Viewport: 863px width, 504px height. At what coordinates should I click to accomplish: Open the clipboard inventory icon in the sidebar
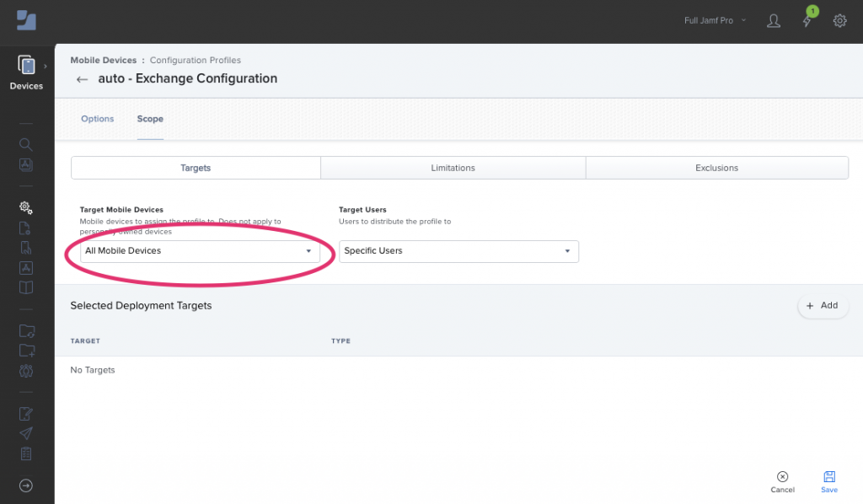(25, 453)
